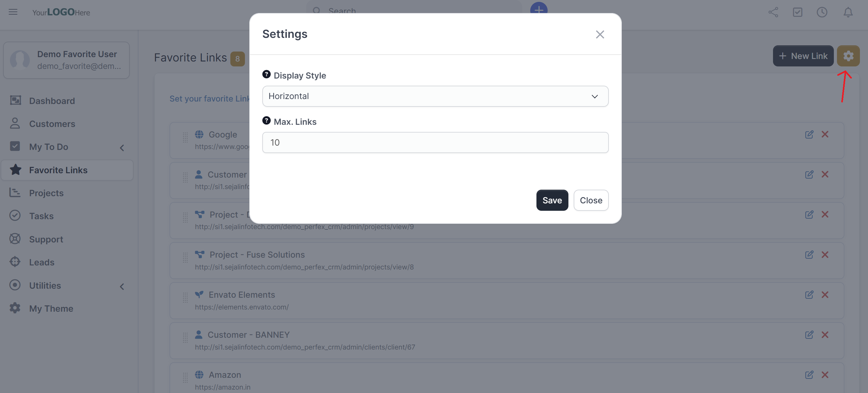The width and height of the screenshot is (868, 393).
Task: Expand the My To Do submenu
Action: click(x=122, y=147)
